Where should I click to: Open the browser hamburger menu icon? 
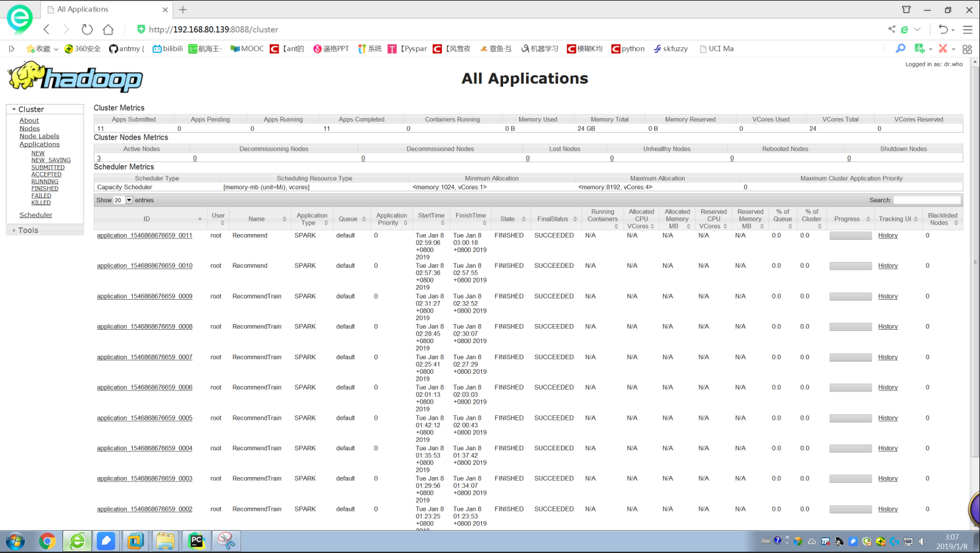pyautogui.click(x=967, y=29)
